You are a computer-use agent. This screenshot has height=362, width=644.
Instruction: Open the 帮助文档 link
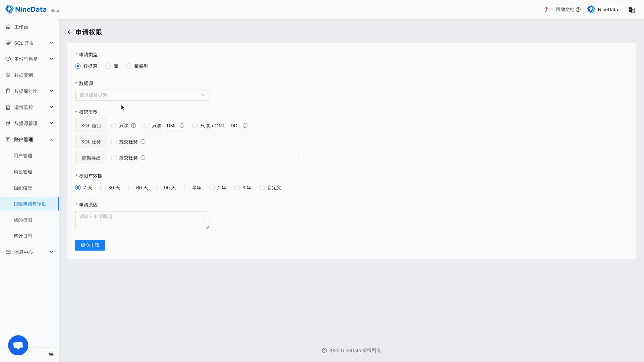tap(565, 10)
